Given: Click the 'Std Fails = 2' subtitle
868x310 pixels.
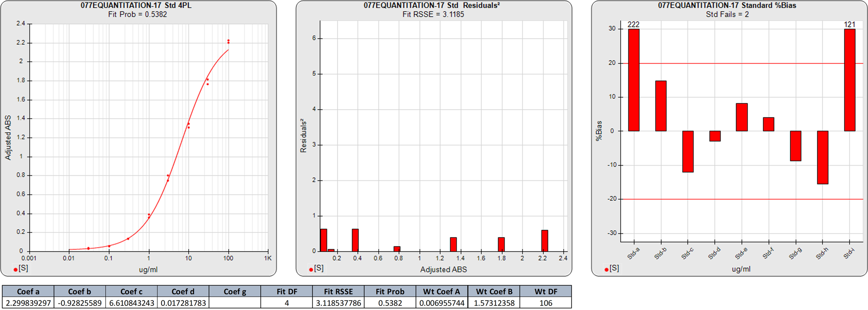Looking at the screenshot, I should click(727, 14).
